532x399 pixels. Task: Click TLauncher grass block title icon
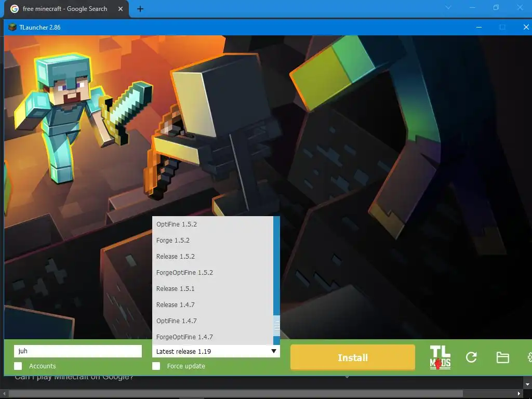(x=12, y=27)
